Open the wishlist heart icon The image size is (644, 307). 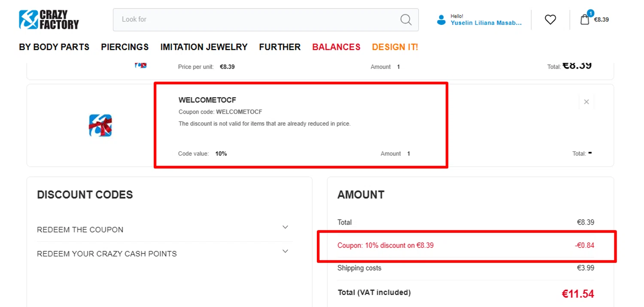(x=550, y=20)
